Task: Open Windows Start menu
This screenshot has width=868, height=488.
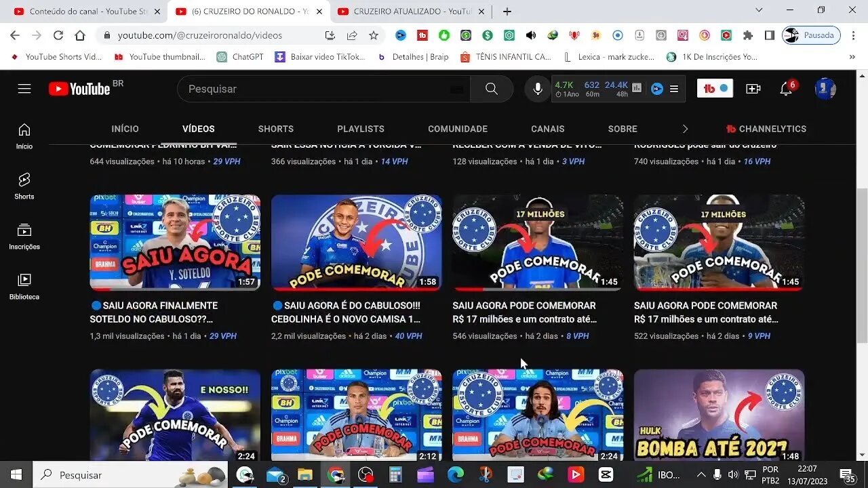Action: pyautogui.click(x=16, y=474)
